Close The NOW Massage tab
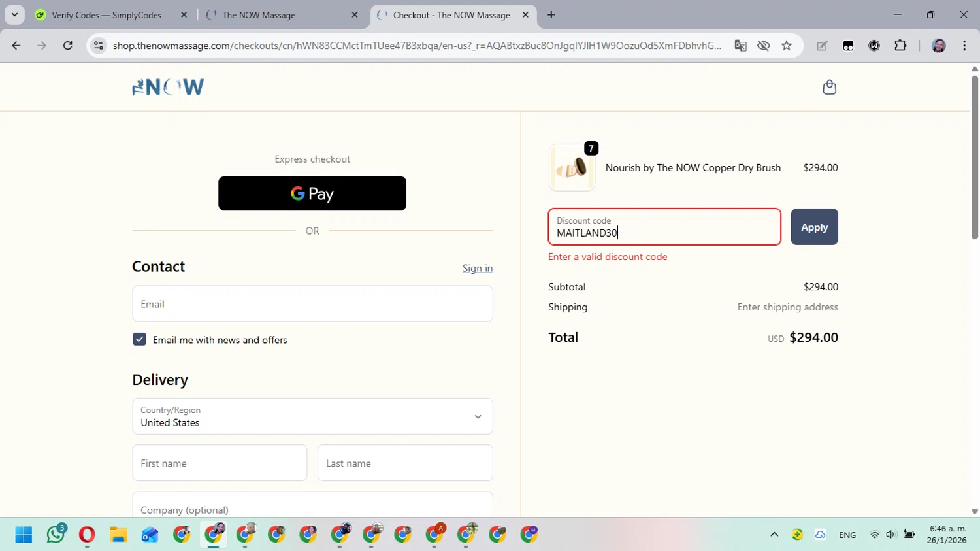 [355, 15]
